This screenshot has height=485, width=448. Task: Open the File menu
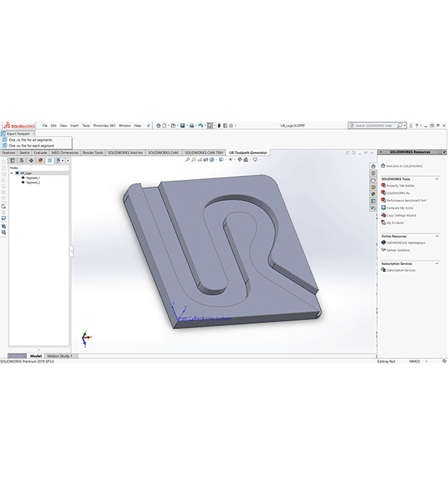45,125
